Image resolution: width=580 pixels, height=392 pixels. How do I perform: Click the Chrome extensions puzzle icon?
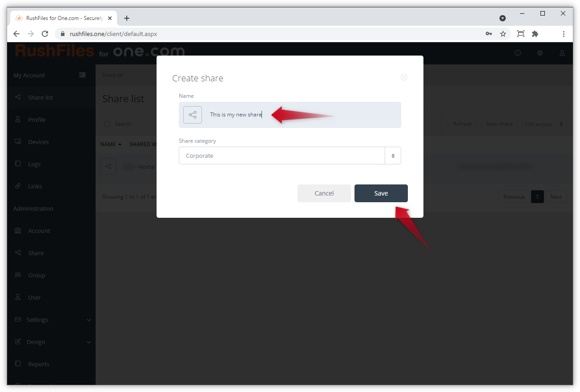[x=535, y=34]
